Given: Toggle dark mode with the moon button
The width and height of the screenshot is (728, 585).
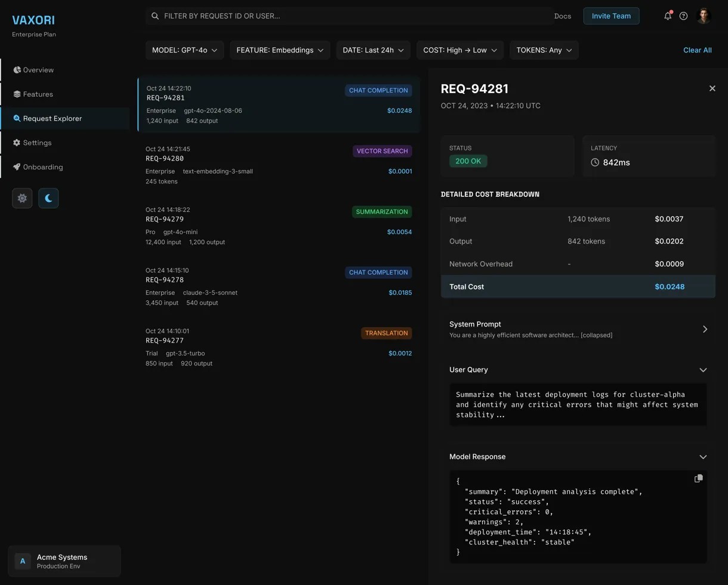Looking at the screenshot, I should click(x=48, y=198).
